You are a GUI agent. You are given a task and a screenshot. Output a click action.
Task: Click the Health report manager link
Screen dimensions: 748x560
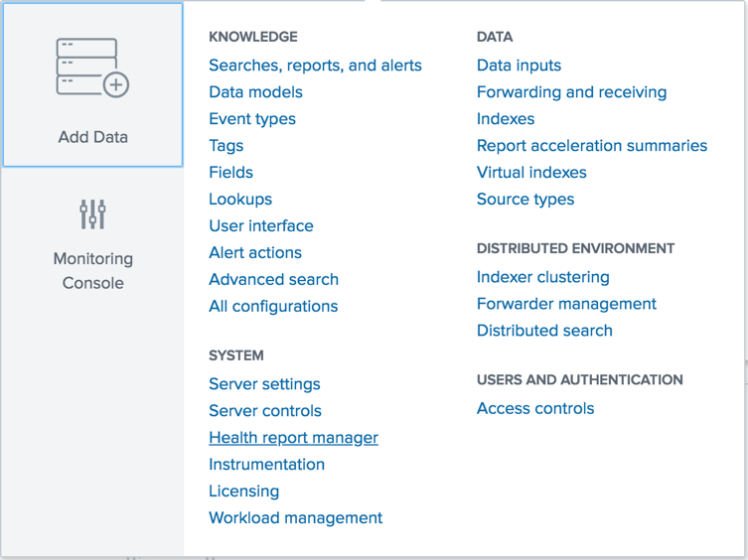click(293, 438)
